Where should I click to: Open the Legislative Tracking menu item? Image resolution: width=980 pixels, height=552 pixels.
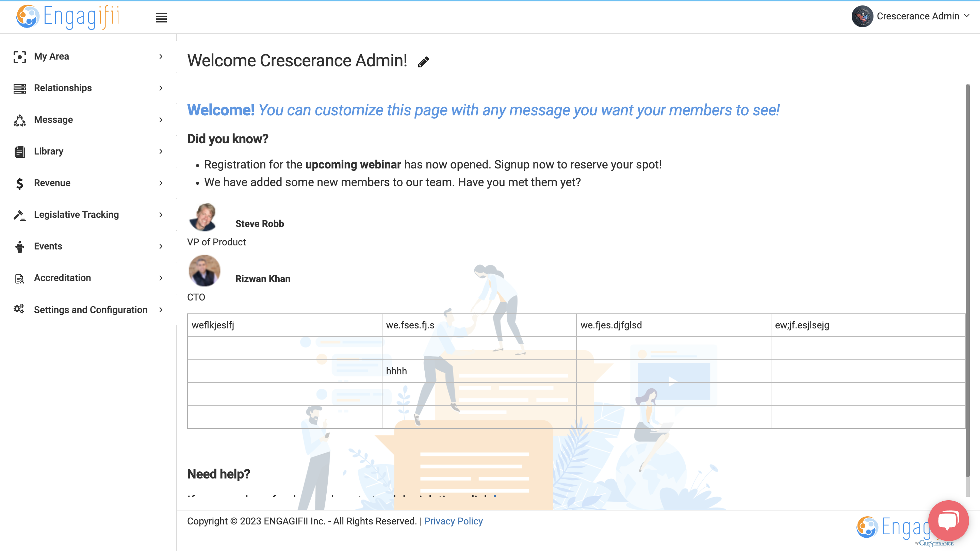[x=88, y=215]
